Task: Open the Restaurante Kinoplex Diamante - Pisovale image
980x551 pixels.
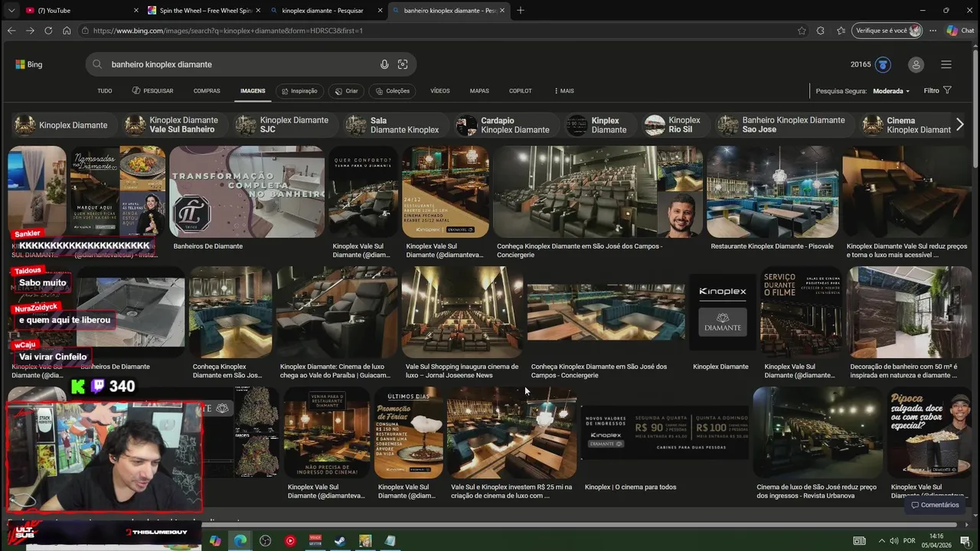Action: pos(773,191)
